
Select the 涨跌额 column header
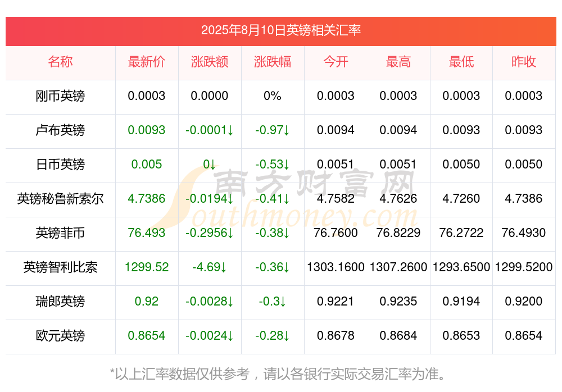[x=210, y=62]
